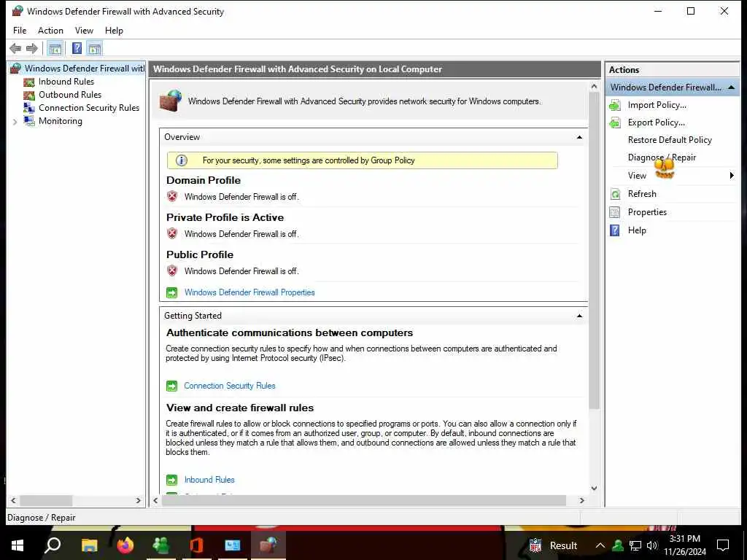
Task: Toggle the Show/Hide Action Pane toolbar icon
Action: [94, 48]
